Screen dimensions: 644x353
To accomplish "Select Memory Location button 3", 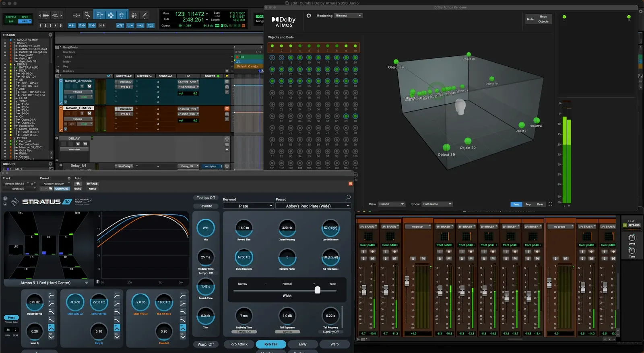I will (x=50, y=25).
